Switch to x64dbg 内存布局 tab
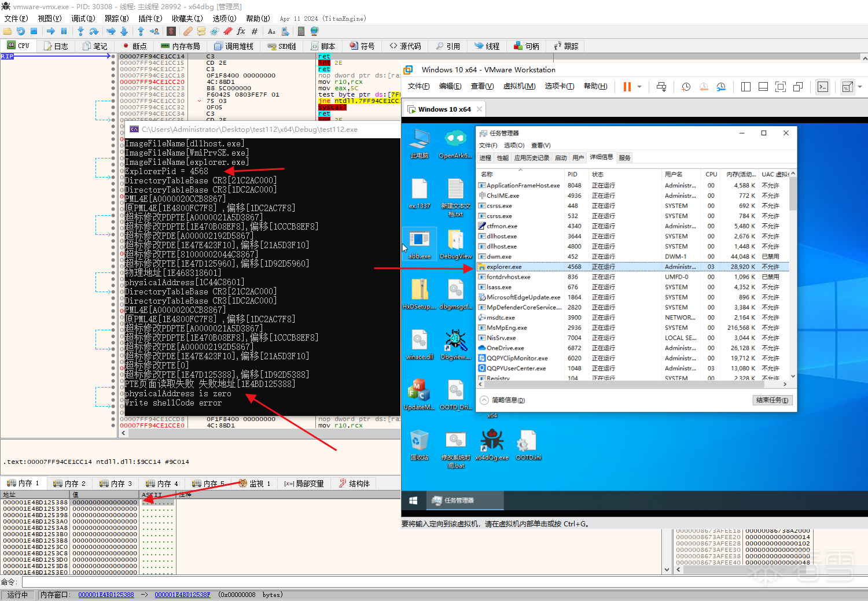Image resolution: width=868 pixels, height=601 pixels. tap(180, 46)
